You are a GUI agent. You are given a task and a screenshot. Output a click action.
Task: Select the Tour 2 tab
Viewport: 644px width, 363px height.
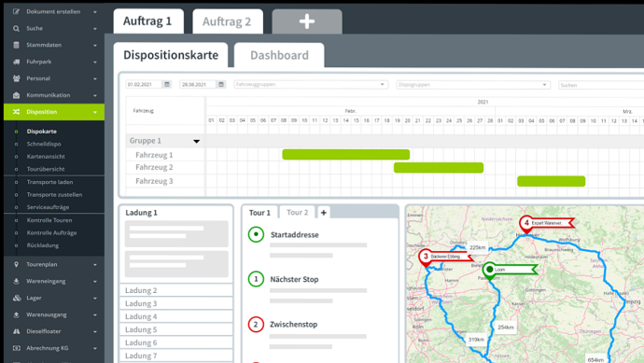pyautogui.click(x=298, y=213)
